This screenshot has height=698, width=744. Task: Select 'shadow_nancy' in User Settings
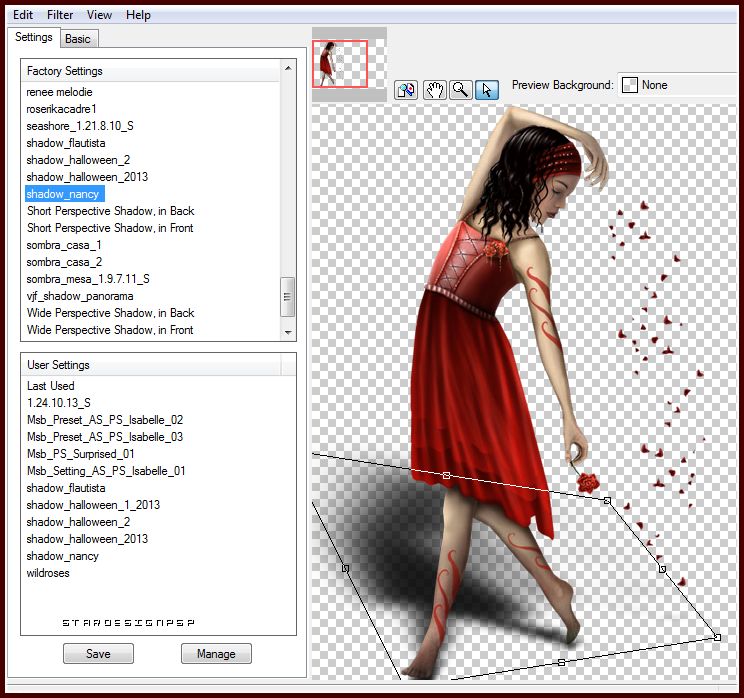pyautogui.click(x=62, y=556)
